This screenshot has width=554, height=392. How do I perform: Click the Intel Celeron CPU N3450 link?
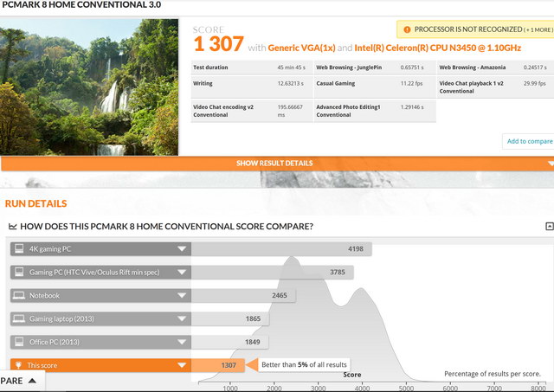437,48
